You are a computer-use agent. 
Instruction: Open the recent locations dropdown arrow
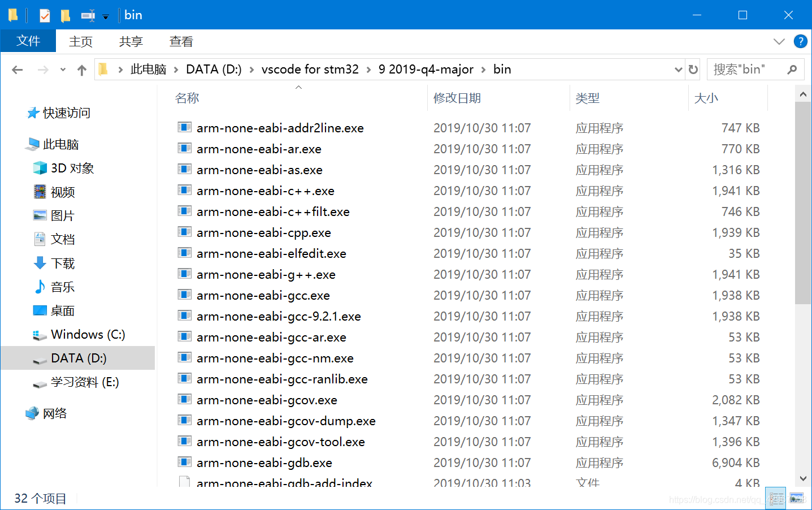(x=63, y=70)
